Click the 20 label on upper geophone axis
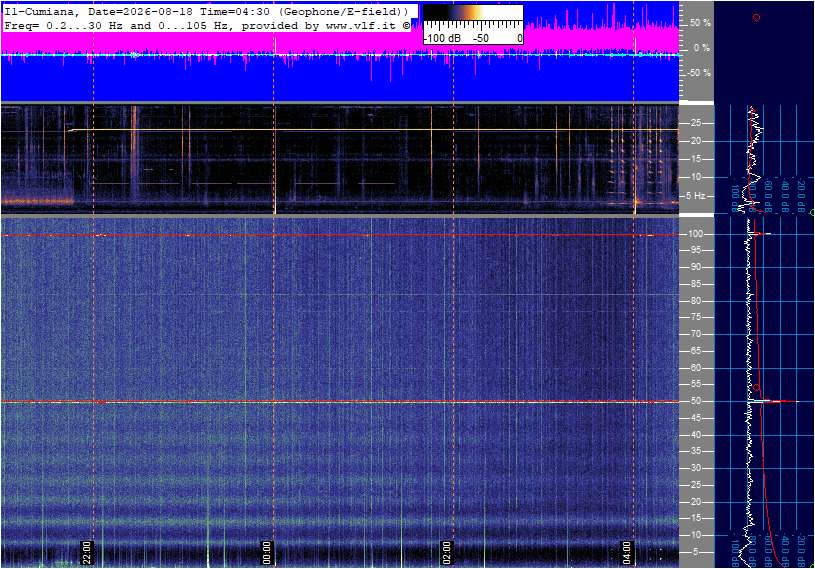Screen dimensions: 815x569 coord(695,141)
